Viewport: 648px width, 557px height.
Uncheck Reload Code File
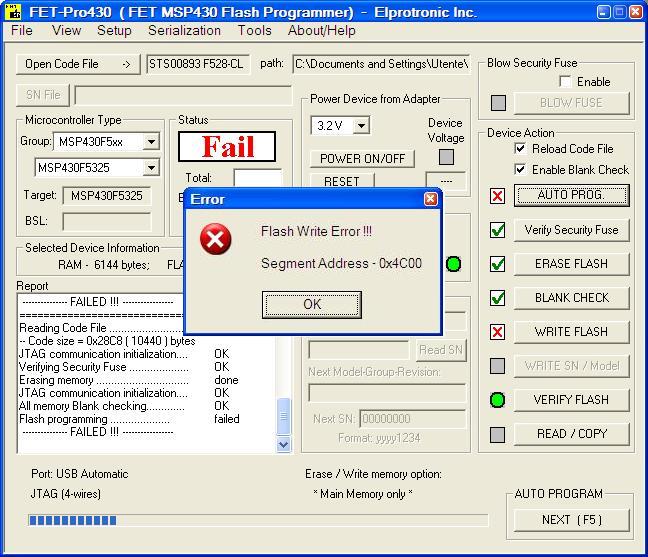[520, 148]
